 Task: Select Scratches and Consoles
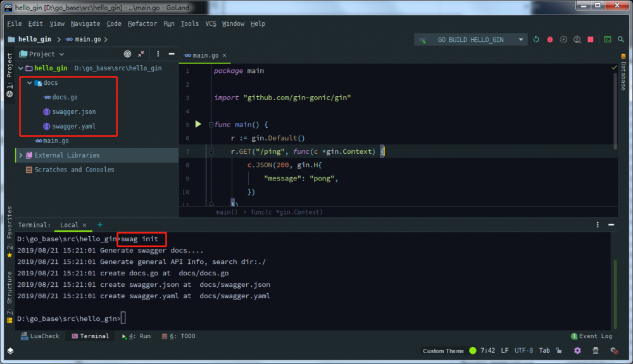pyautogui.click(x=74, y=170)
